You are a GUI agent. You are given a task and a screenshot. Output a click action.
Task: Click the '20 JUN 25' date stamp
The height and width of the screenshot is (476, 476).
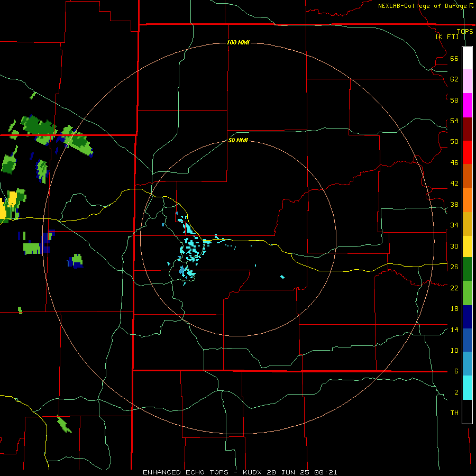[x=289, y=472]
